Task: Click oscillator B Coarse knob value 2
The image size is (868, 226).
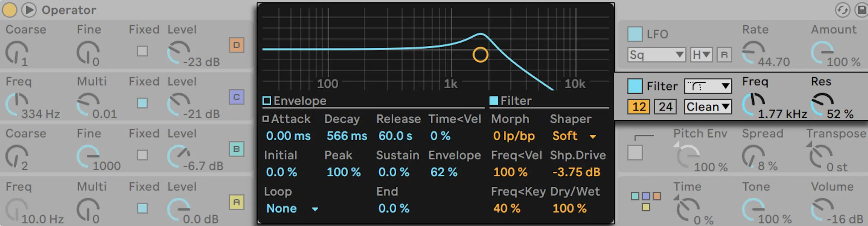Action: (16, 156)
